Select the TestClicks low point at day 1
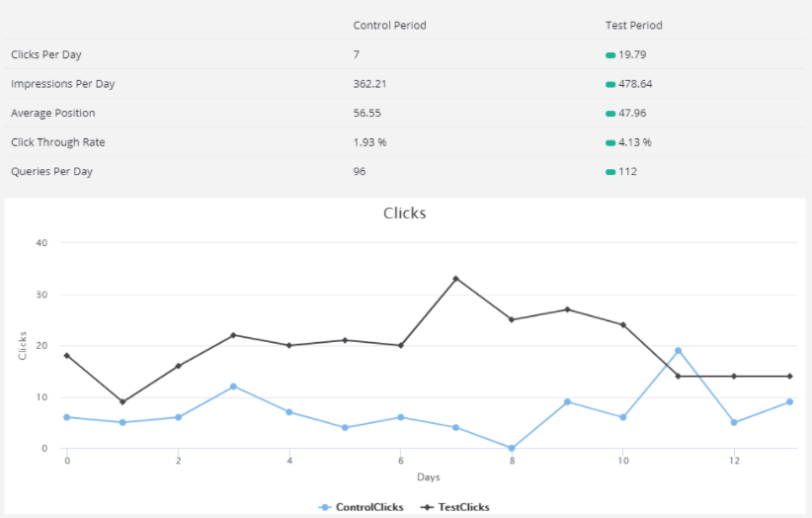The height and width of the screenshot is (518, 812). [122, 402]
